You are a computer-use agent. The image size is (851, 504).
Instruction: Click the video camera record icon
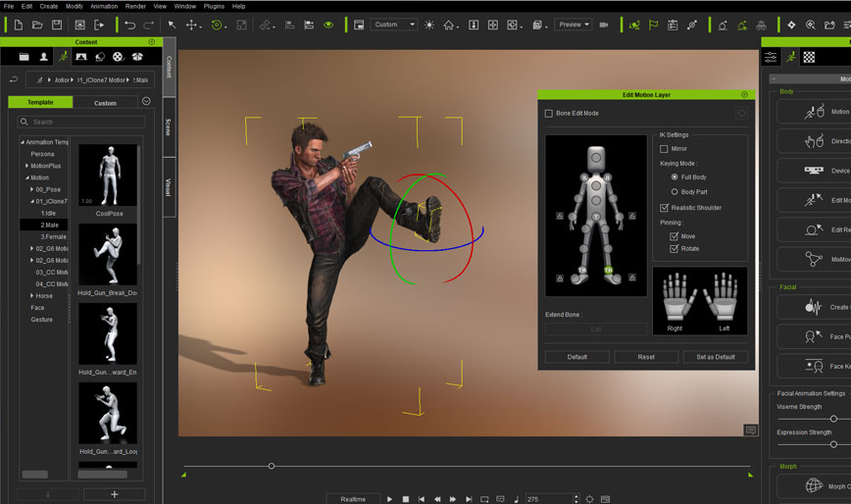(x=604, y=25)
